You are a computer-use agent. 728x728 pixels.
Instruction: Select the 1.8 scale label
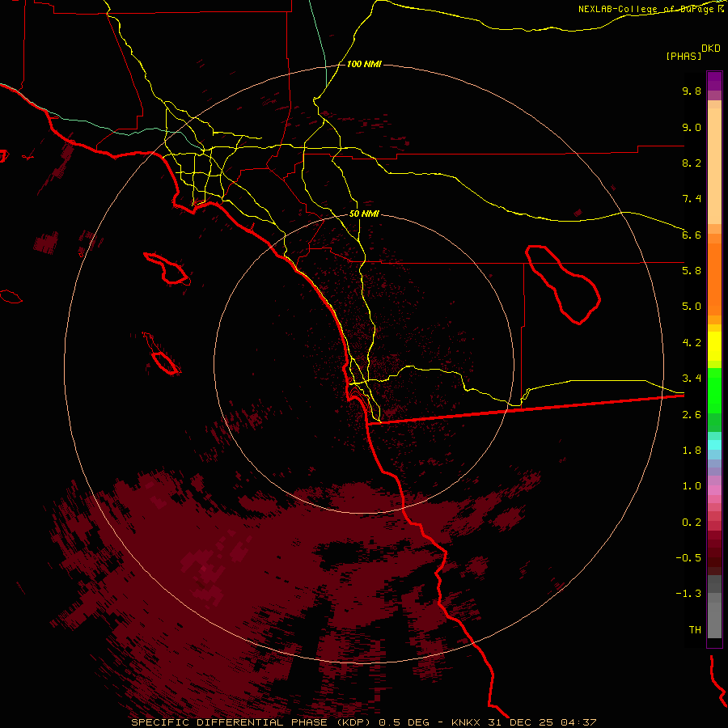692,451
